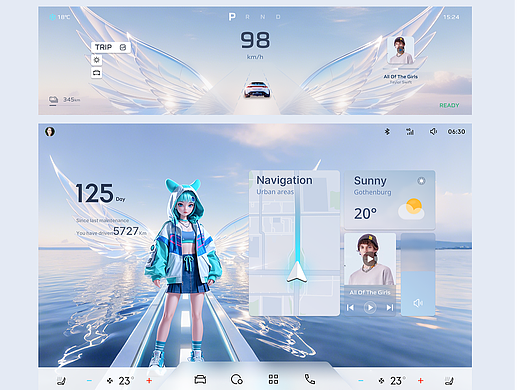Image resolution: width=520 pixels, height=390 pixels.
Task: Tap the sun and cloud weather icon
Action: coord(412,209)
